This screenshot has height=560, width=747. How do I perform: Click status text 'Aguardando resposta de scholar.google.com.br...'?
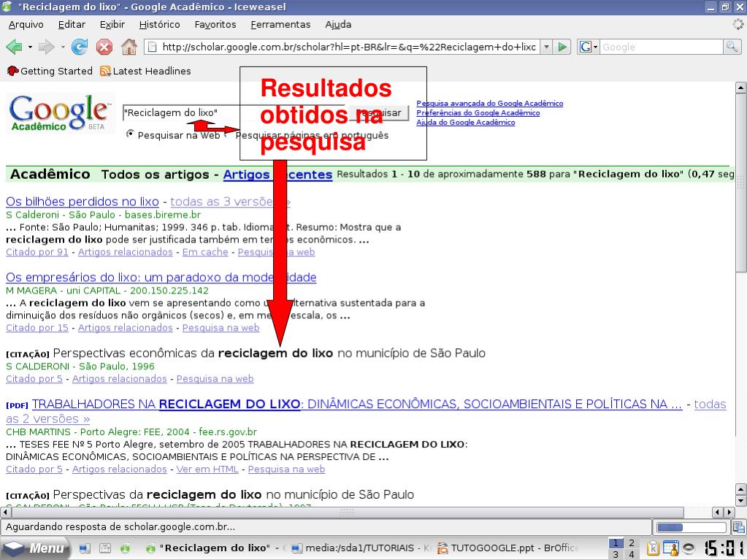[120, 526]
